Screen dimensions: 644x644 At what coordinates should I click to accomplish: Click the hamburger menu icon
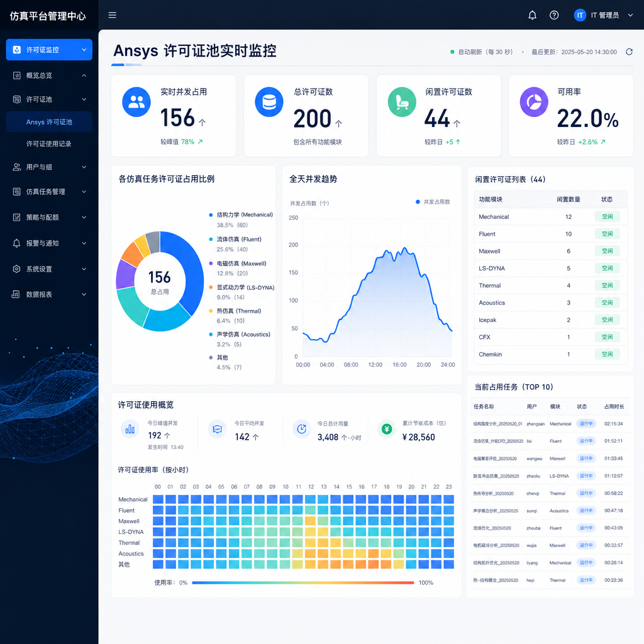coord(112,15)
